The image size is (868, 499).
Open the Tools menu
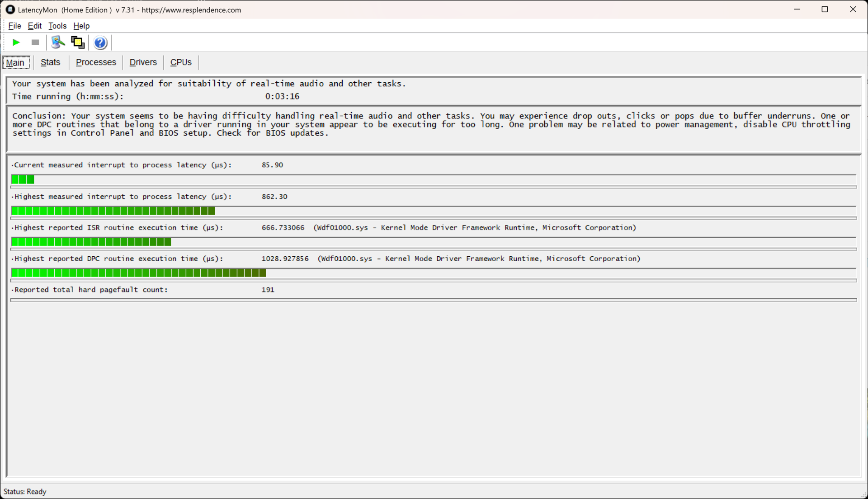57,26
